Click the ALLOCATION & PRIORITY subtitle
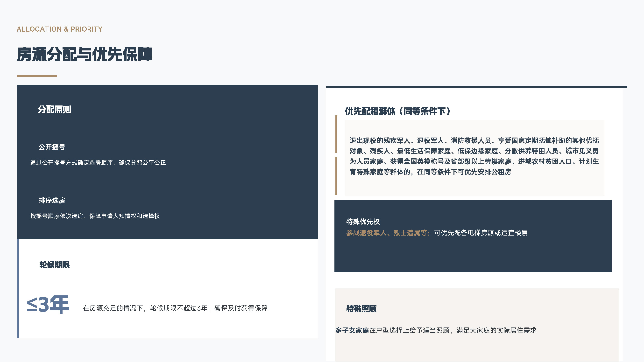This screenshot has height=362, width=644. click(59, 29)
